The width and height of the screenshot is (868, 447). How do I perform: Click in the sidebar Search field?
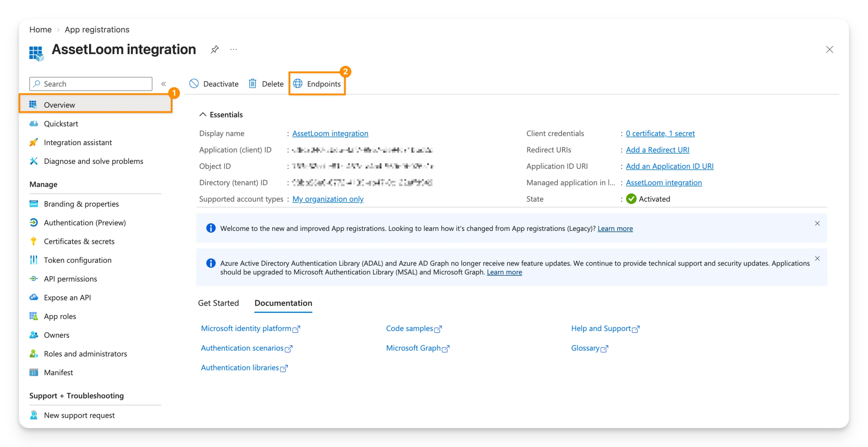(x=91, y=84)
